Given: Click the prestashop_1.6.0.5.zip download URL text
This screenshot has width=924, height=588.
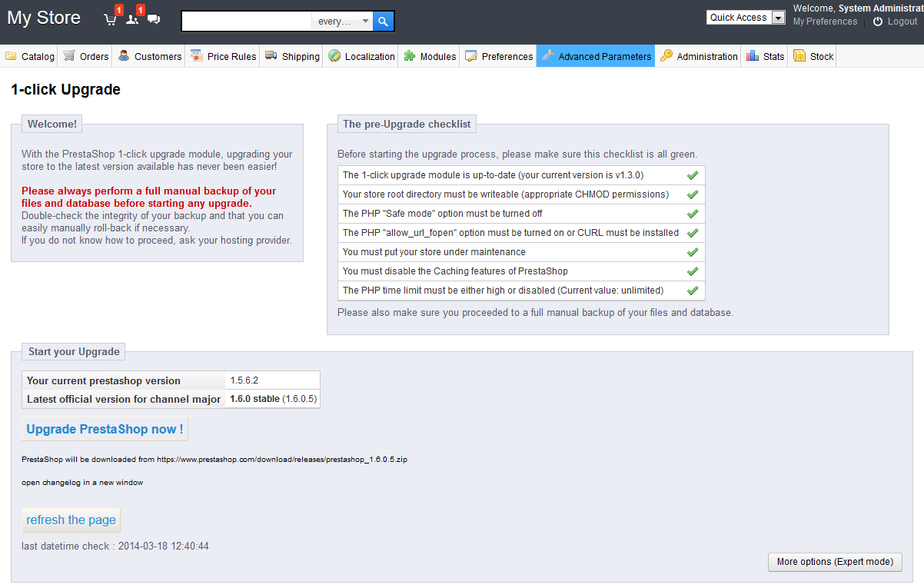Looking at the screenshot, I should pos(282,459).
